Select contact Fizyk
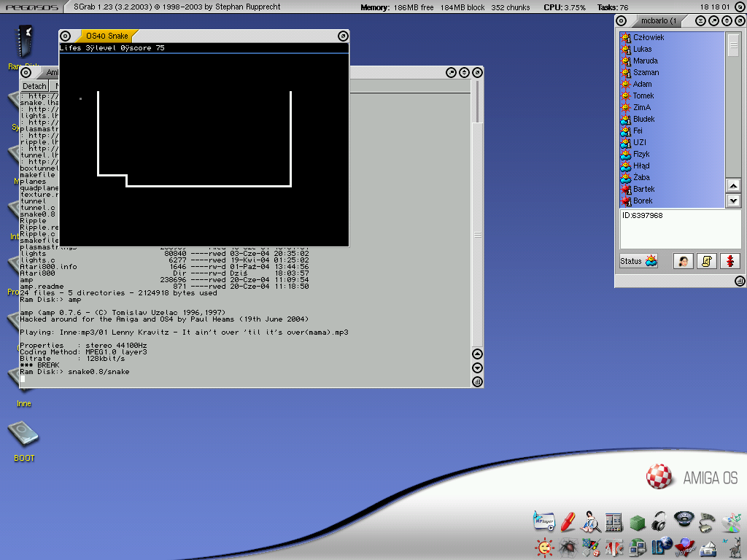Image resolution: width=747 pixels, height=560 pixels. click(672, 155)
